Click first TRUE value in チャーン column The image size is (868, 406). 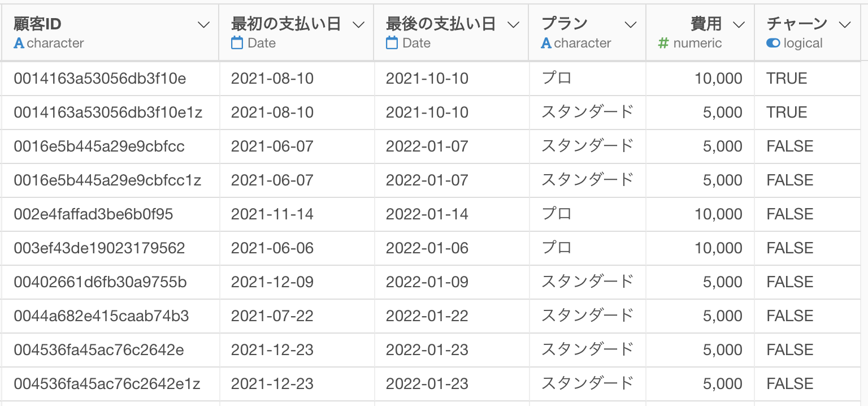click(x=787, y=79)
